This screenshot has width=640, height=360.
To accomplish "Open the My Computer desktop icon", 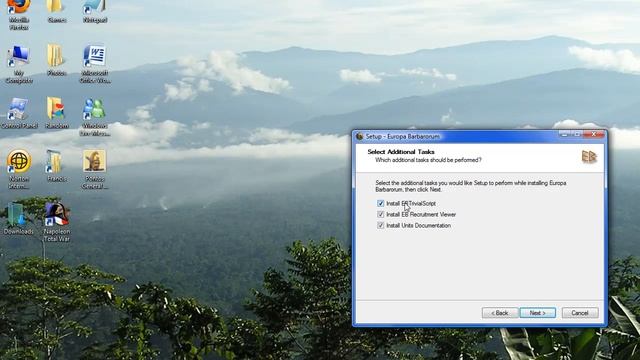I will click(19, 64).
